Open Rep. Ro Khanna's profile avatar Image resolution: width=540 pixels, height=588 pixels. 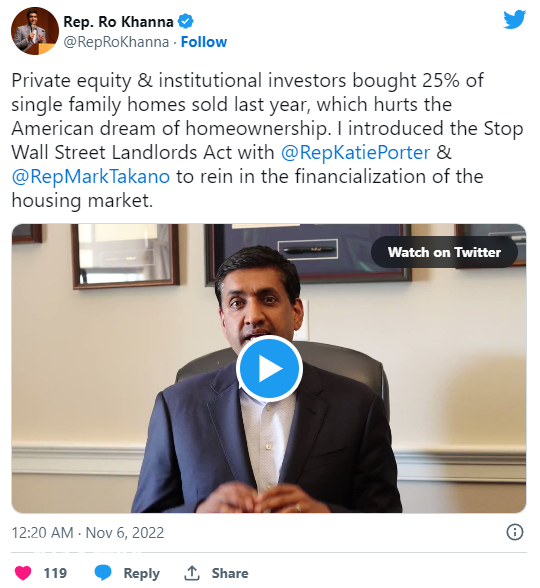tap(35, 31)
